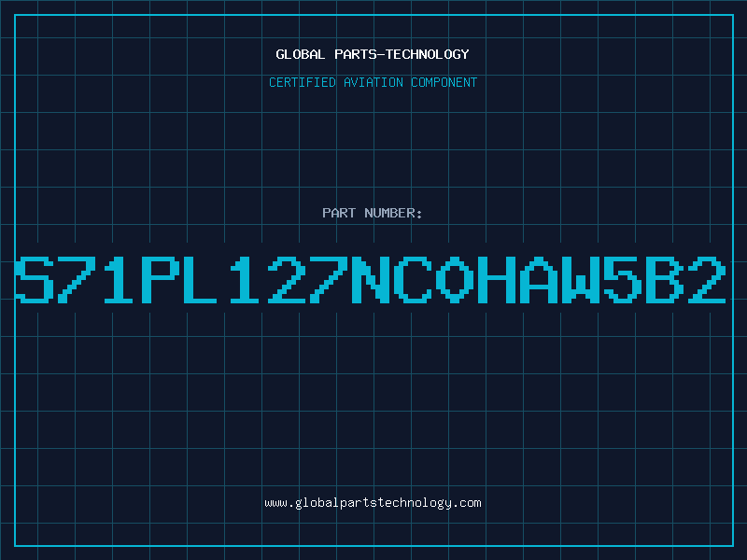747x560 pixels.
Task: Select the part number S71PL127NC0HAW5B2
Action: [x=371, y=279]
